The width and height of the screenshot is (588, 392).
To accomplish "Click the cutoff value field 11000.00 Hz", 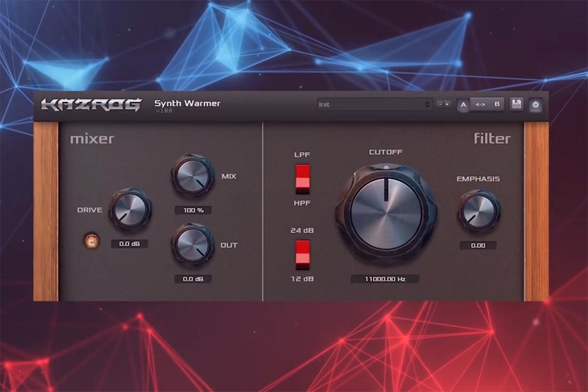I will 385,279.
